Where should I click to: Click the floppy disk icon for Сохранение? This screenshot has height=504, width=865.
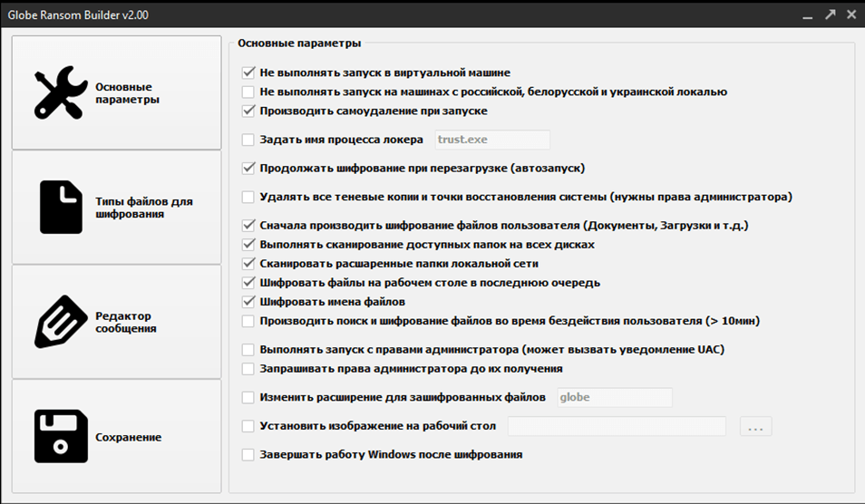point(61,436)
